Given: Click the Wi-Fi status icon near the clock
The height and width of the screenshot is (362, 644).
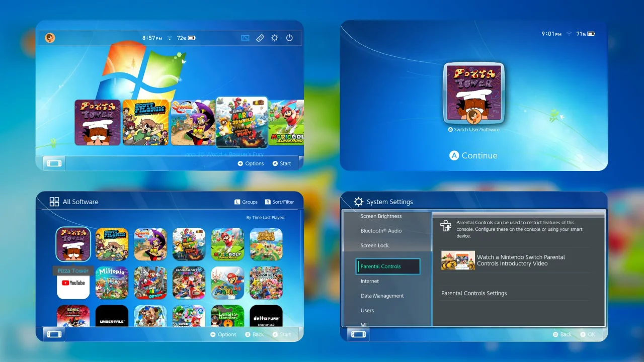Looking at the screenshot, I should [x=169, y=37].
